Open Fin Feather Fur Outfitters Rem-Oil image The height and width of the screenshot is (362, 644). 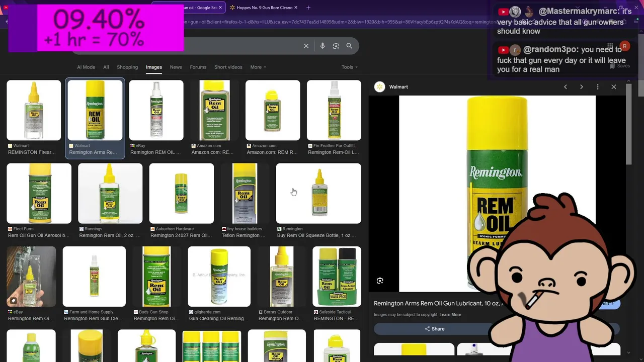click(334, 110)
